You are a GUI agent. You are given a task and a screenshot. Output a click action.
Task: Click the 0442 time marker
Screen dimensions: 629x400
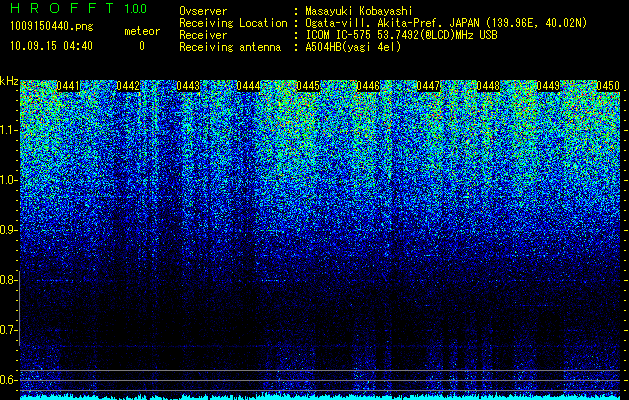[128, 86]
